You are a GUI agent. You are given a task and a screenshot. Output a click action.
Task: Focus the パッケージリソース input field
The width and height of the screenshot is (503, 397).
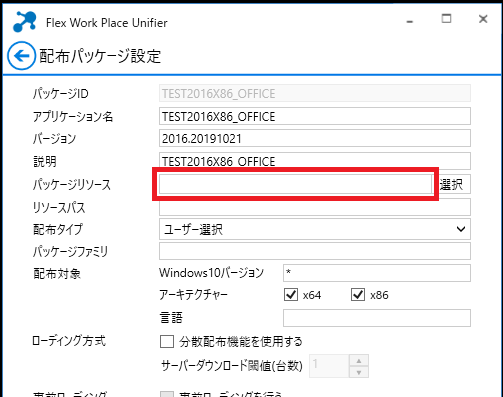(295, 184)
